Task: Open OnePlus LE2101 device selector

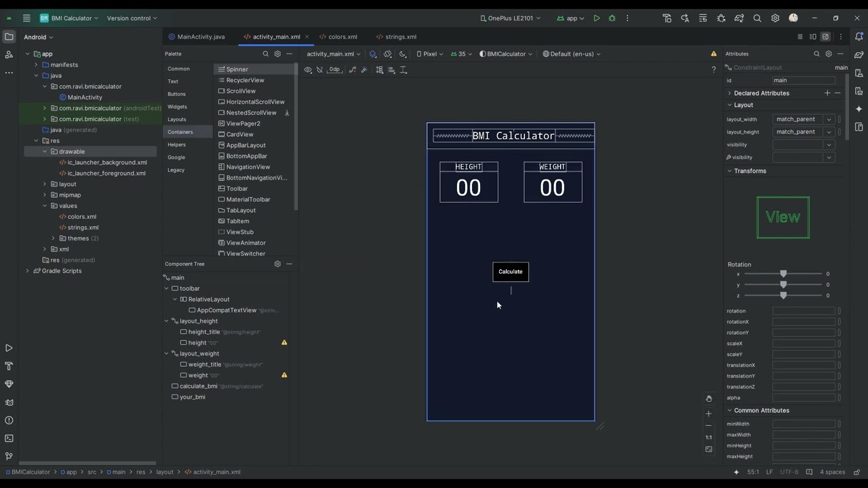Action: pyautogui.click(x=510, y=18)
